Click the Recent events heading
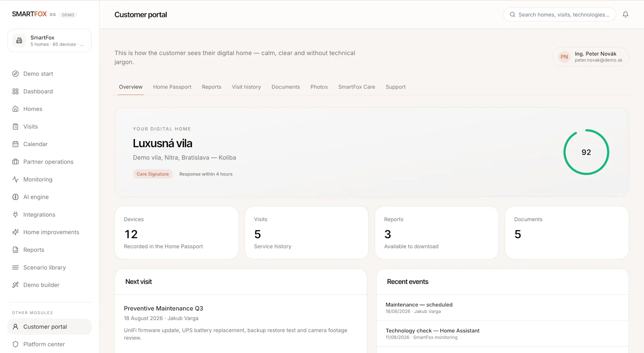This screenshot has width=644, height=353. pyautogui.click(x=407, y=282)
